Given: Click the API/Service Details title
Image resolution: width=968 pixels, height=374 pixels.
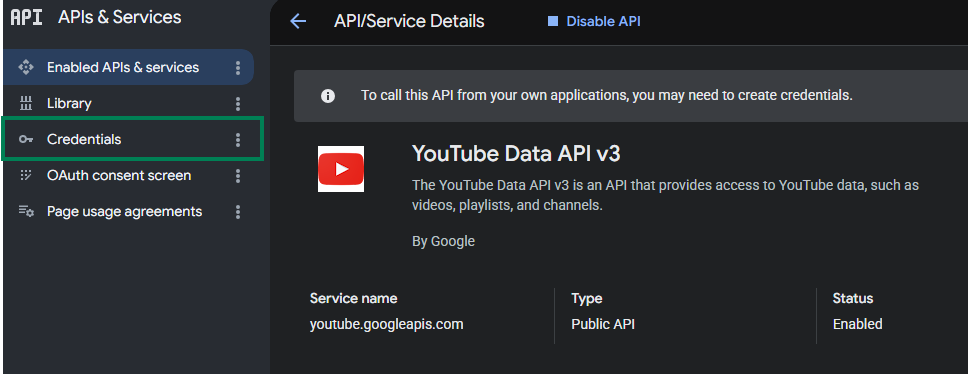Looking at the screenshot, I should click(x=409, y=22).
